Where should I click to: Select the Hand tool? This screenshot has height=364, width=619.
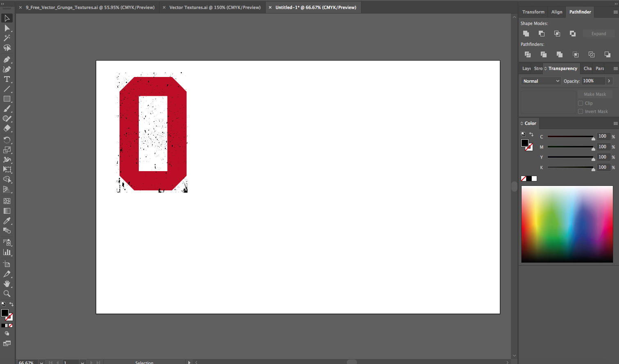click(7, 284)
